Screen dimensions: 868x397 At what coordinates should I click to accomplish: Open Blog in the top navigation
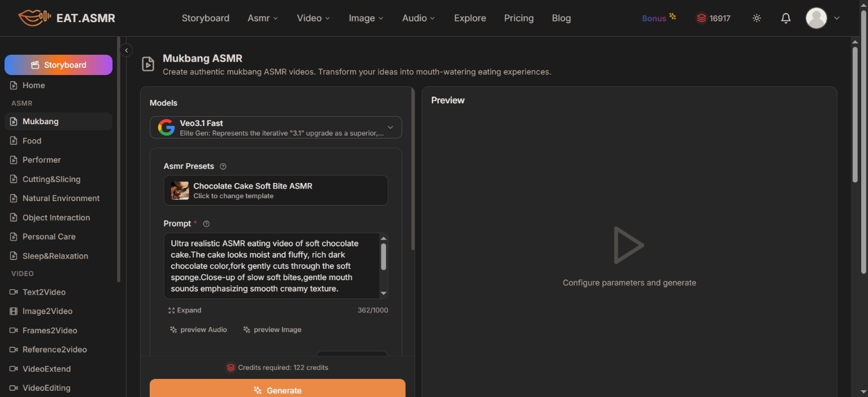[561, 18]
